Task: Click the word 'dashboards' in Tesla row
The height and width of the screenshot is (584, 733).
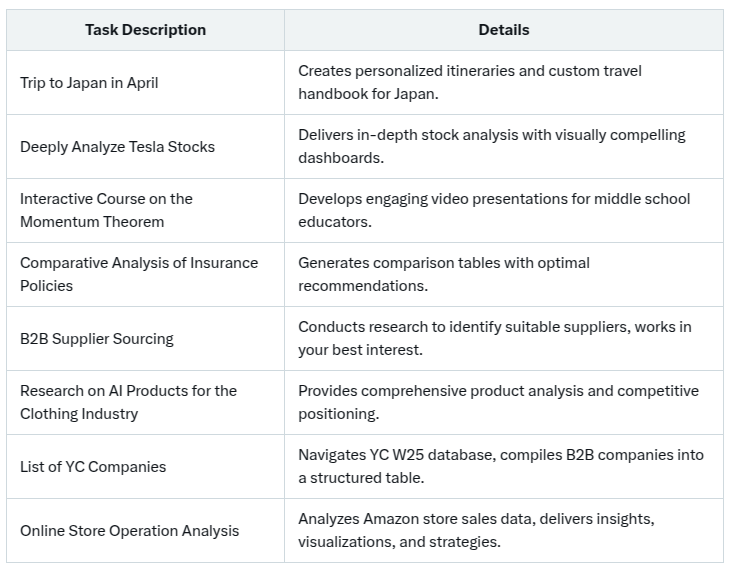Action: 339,158
